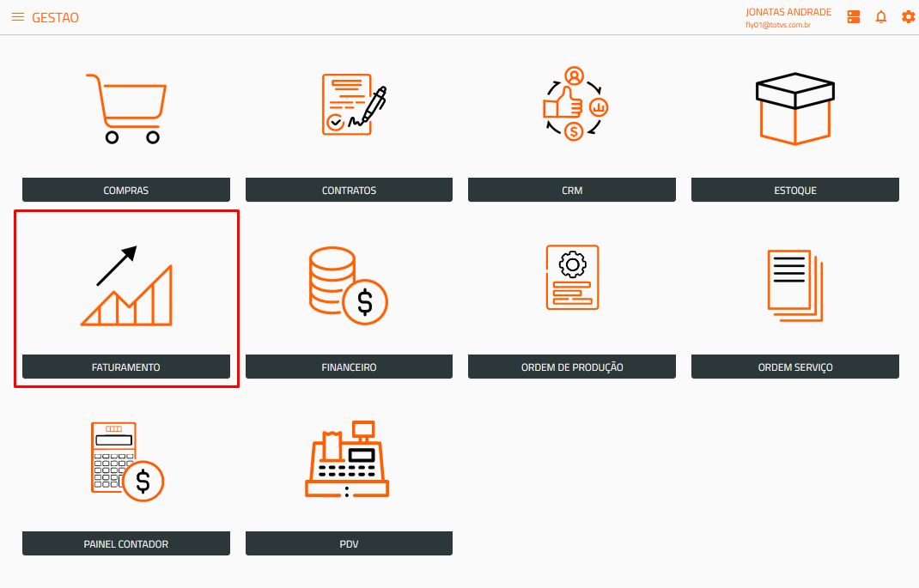Open the hamburger menu beside GESTAO
The width and height of the screenshot is (919, 588).
(18, 17)
